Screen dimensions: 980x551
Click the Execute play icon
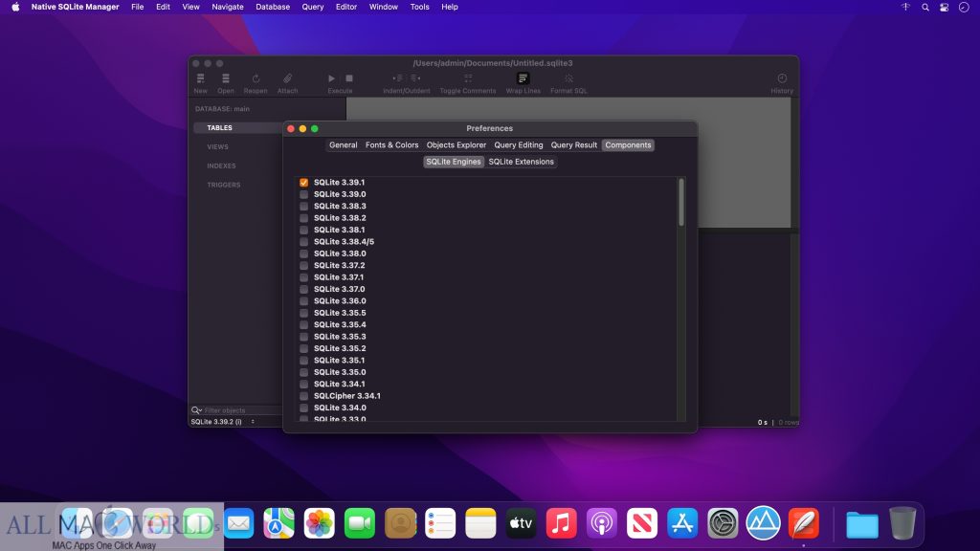(331, 78)
